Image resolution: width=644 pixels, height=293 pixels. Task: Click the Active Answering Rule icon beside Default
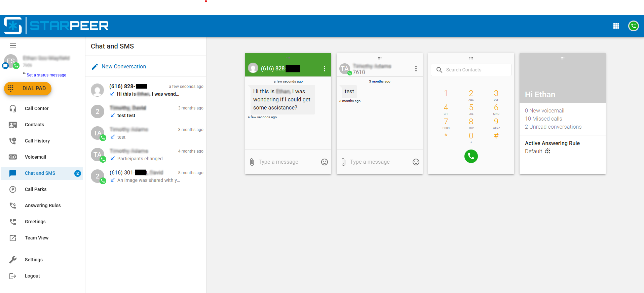547,151
